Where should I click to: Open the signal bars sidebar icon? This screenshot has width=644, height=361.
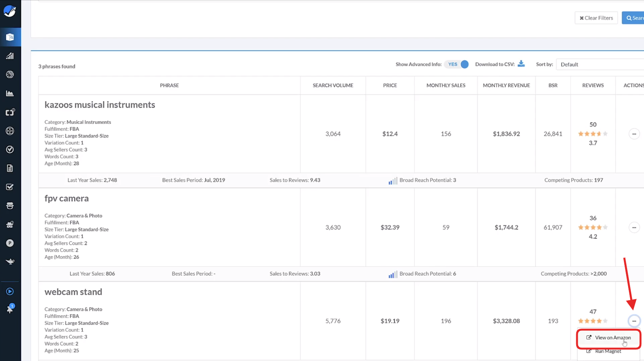pyautogui.click(x=10, y=56)
